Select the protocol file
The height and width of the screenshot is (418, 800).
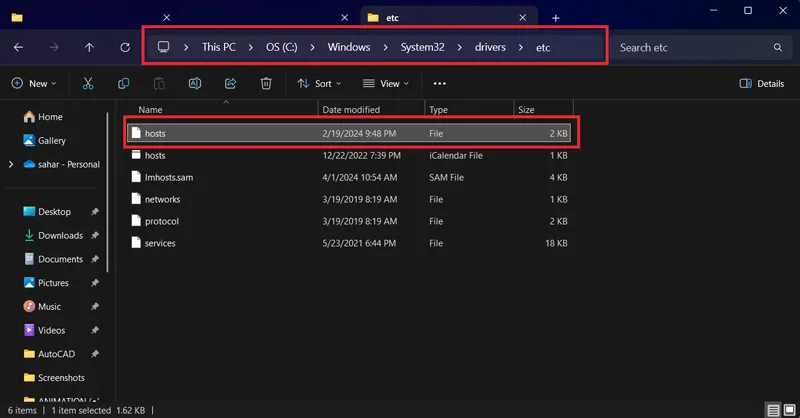click(x=349, y=222)
